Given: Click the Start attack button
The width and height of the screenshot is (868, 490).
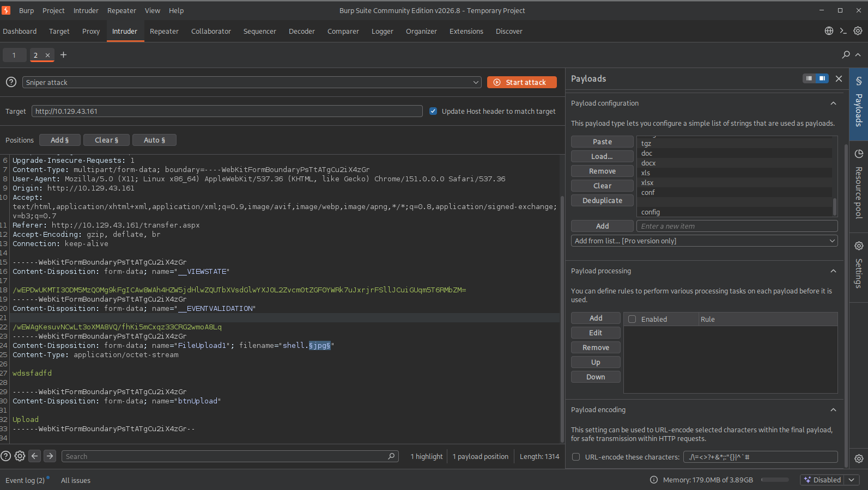Looking at the screenshot, I should 522,82.
